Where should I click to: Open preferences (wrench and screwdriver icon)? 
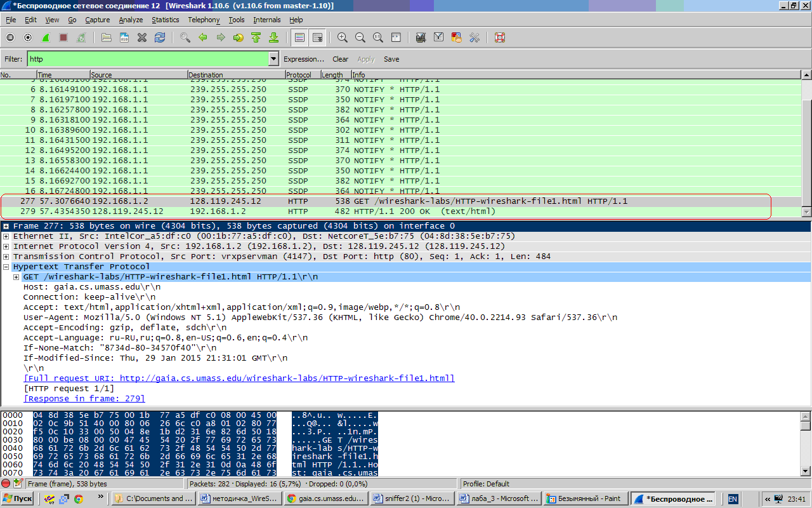click(x=474, y=37)
